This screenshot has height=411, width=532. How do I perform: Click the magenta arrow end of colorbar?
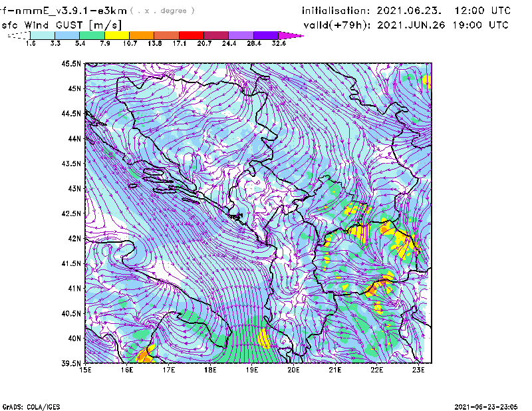click(291, 35)
